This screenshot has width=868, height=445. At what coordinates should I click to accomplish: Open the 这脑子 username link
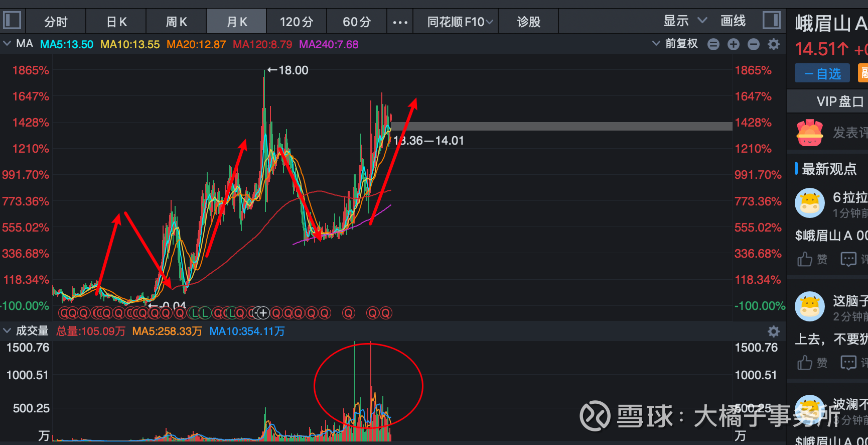pyautogui.click(x=850, y=301)
